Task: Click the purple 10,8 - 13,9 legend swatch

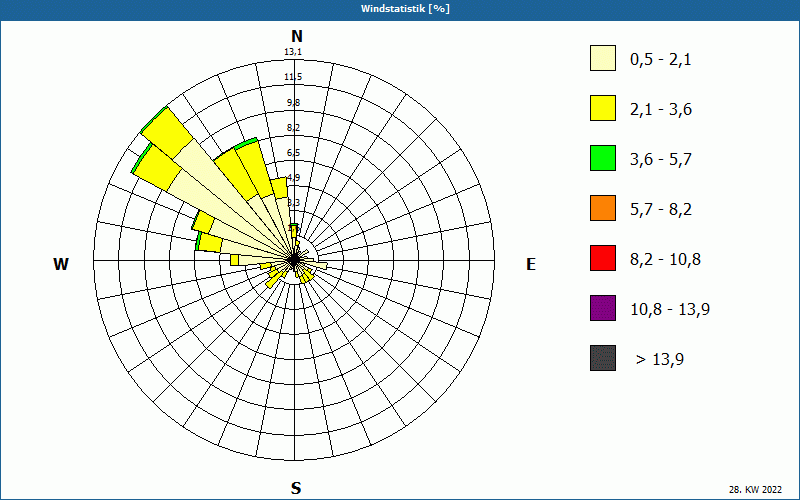Action: click(x=603, y=308)
